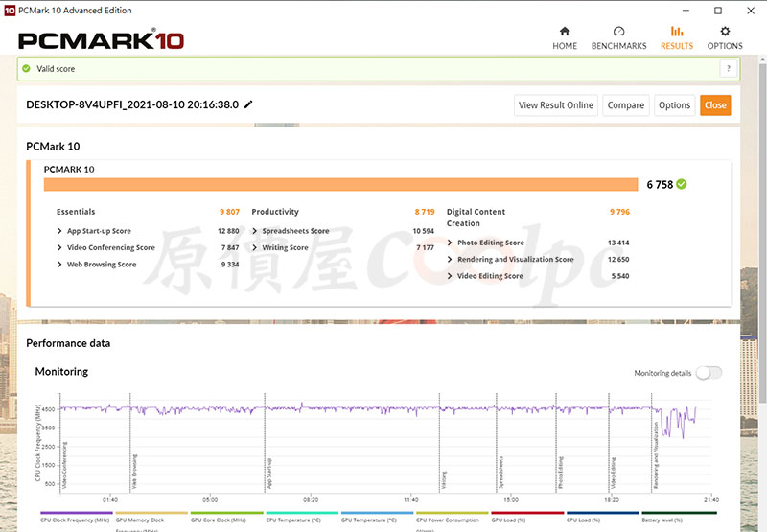Minimize the PCMark 10 window

point(686,11)
